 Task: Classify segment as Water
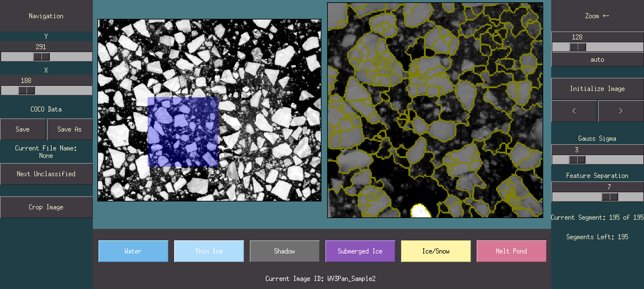[133, 251]
